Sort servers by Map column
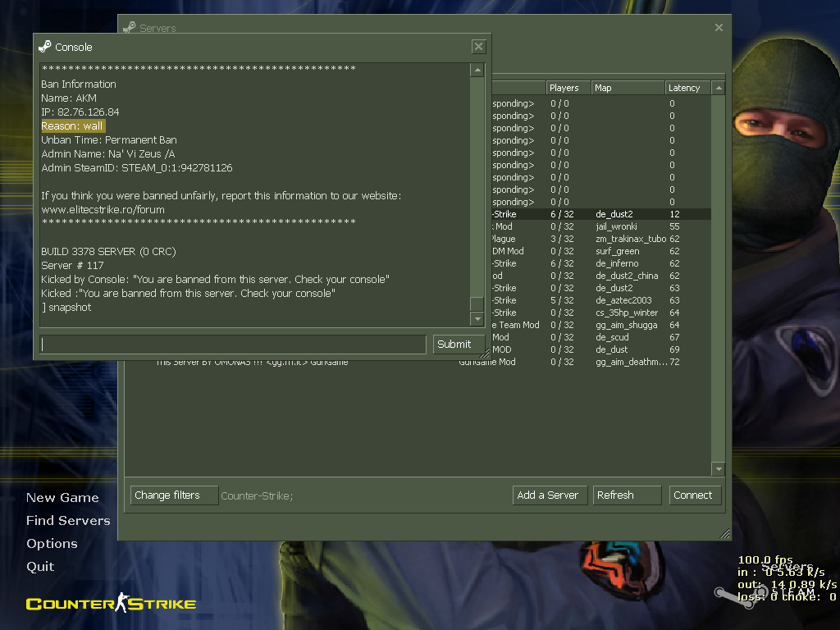The image size is (840, 630). [628, 88]
